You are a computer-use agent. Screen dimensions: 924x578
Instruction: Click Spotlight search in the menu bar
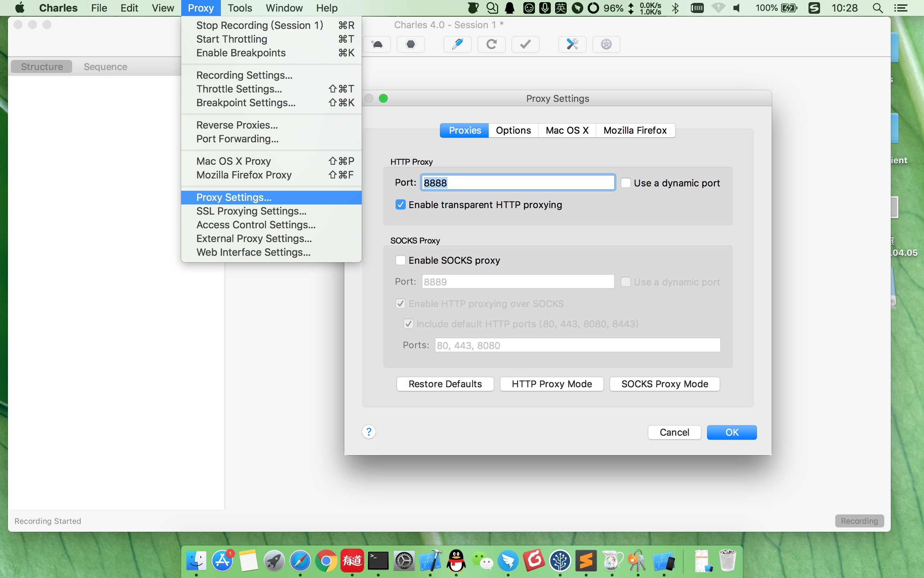877,8
